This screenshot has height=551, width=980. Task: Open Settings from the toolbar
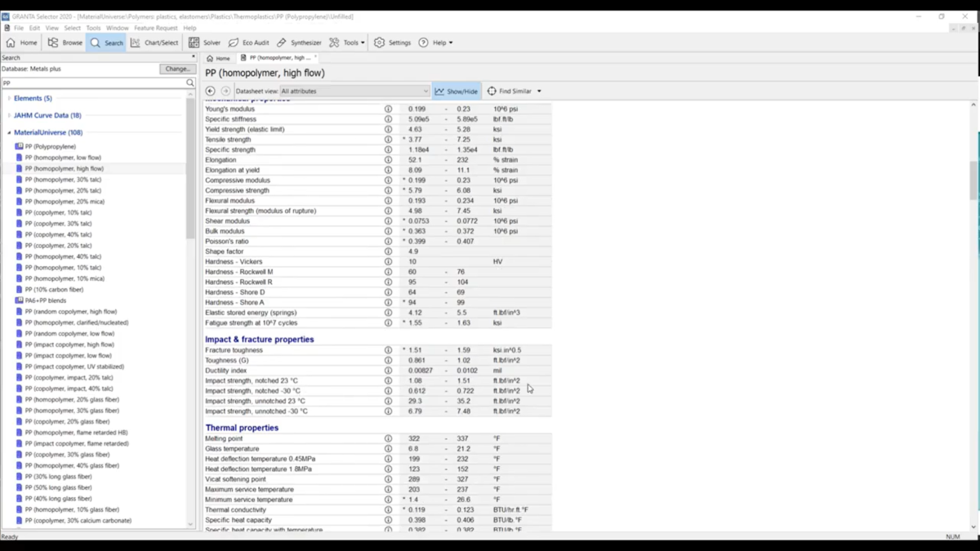(x=393, y=42)
